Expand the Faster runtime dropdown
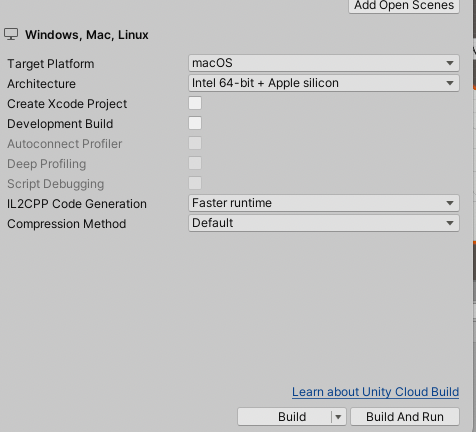Image resolution: width=476 pixels, height=432 pixels. (x=324, y=203)
